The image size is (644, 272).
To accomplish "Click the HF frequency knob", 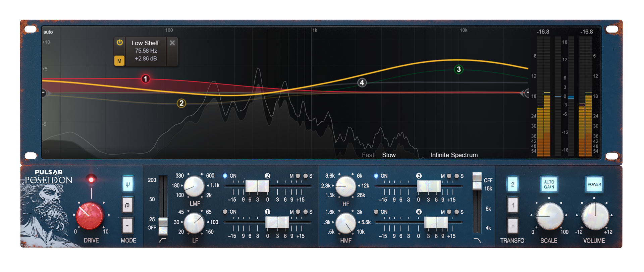I will pos(345,186).
